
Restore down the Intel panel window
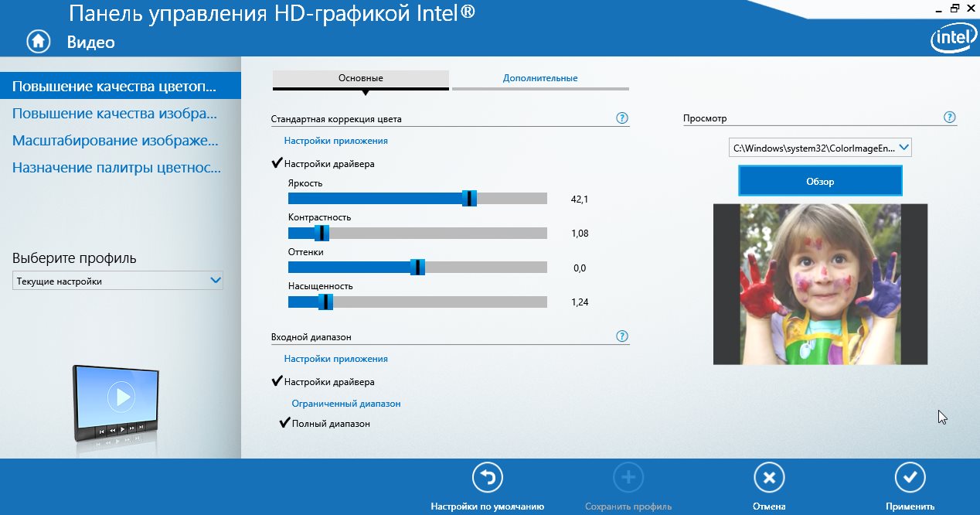pyautogui.click(x=955, y=7)
